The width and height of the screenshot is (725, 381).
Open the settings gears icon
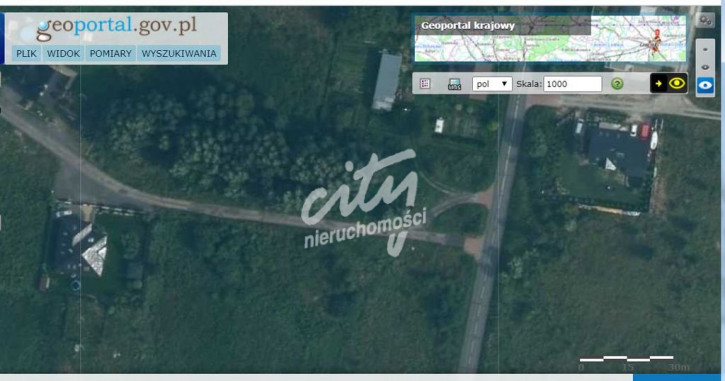[705, 20]
